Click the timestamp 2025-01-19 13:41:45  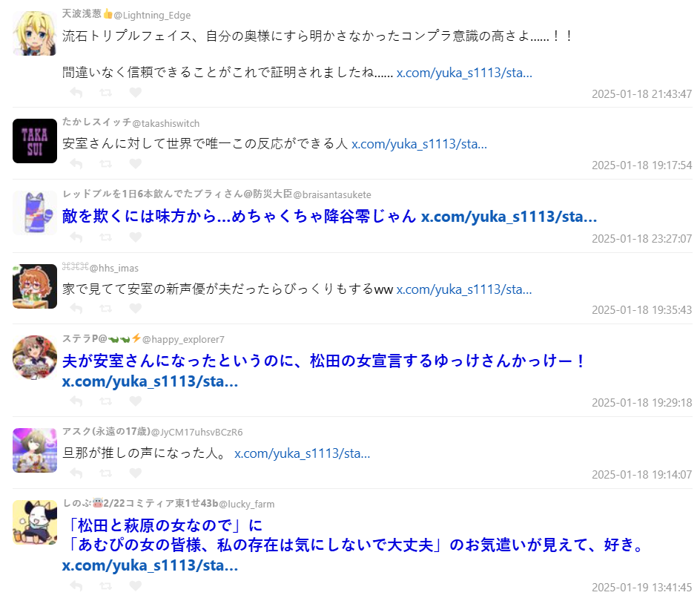pyautogui.click(x=641, y=587)
